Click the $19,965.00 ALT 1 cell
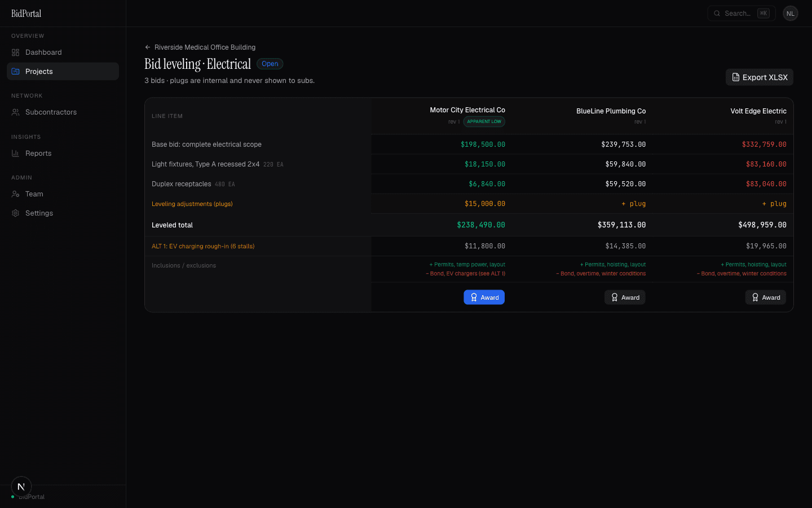Viewport: 812px width, 508px height. coord(766,246)
